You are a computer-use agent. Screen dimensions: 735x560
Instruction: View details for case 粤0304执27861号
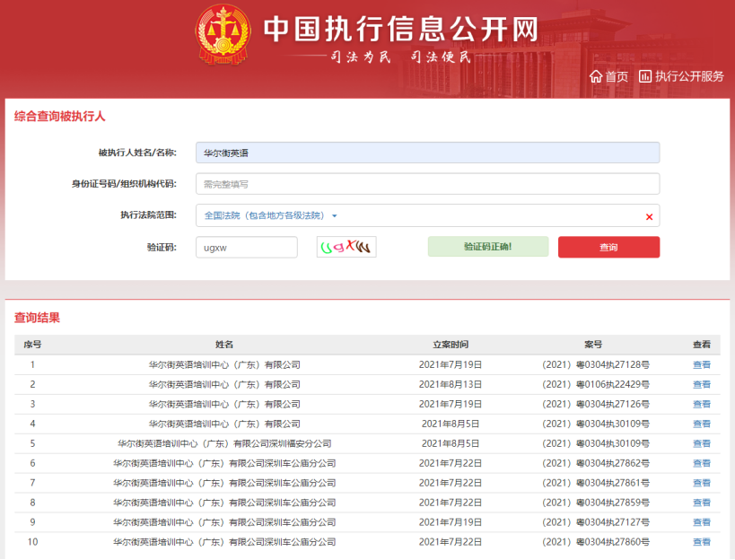coord(702,483)
